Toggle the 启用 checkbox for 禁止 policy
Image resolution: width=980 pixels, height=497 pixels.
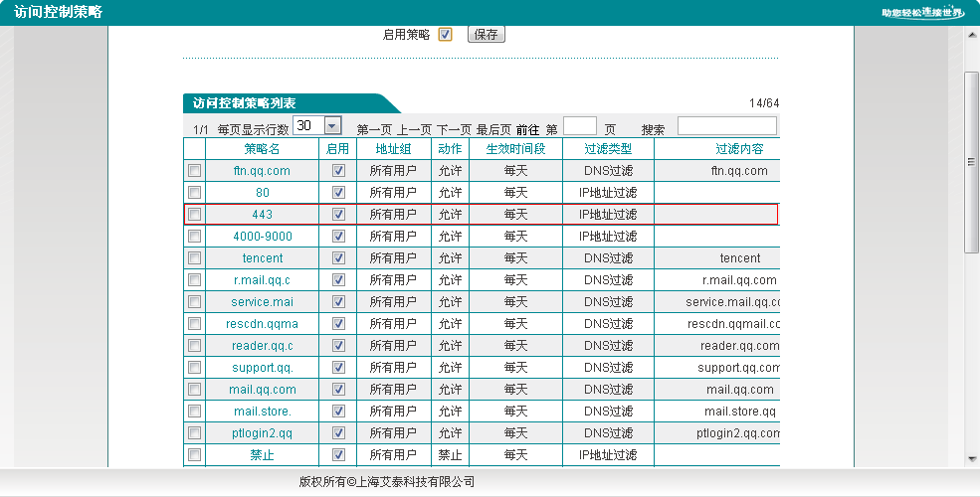[338, 454]
